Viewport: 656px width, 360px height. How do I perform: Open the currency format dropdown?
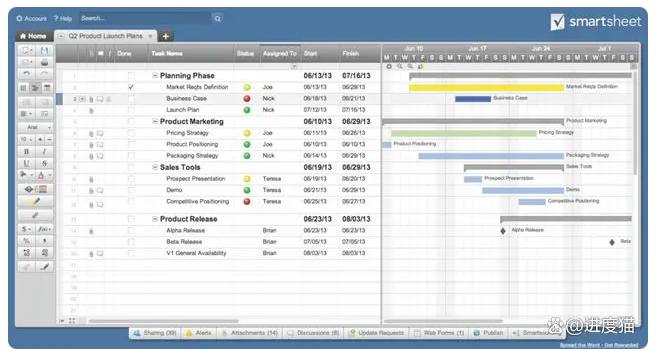click(27, 229)
